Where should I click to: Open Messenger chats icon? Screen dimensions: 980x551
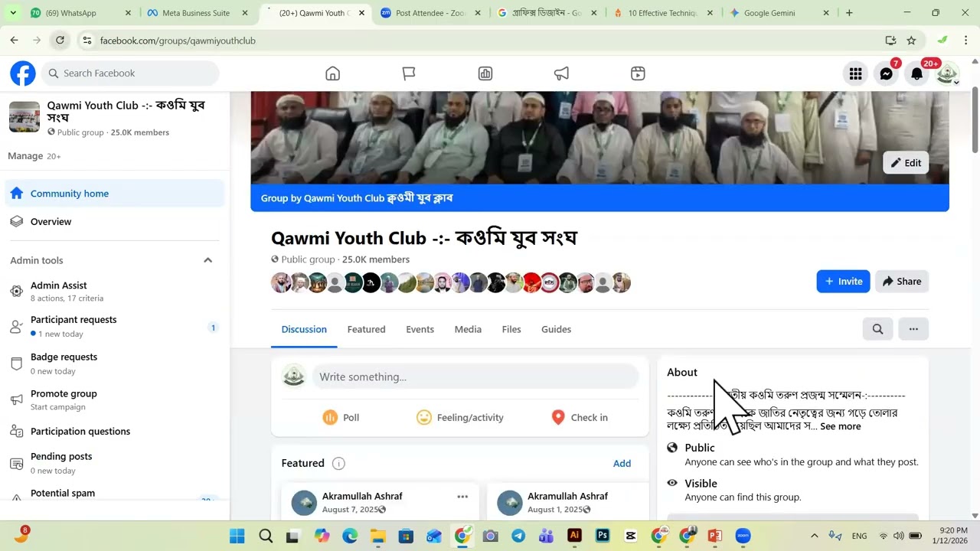pos(887,73)
